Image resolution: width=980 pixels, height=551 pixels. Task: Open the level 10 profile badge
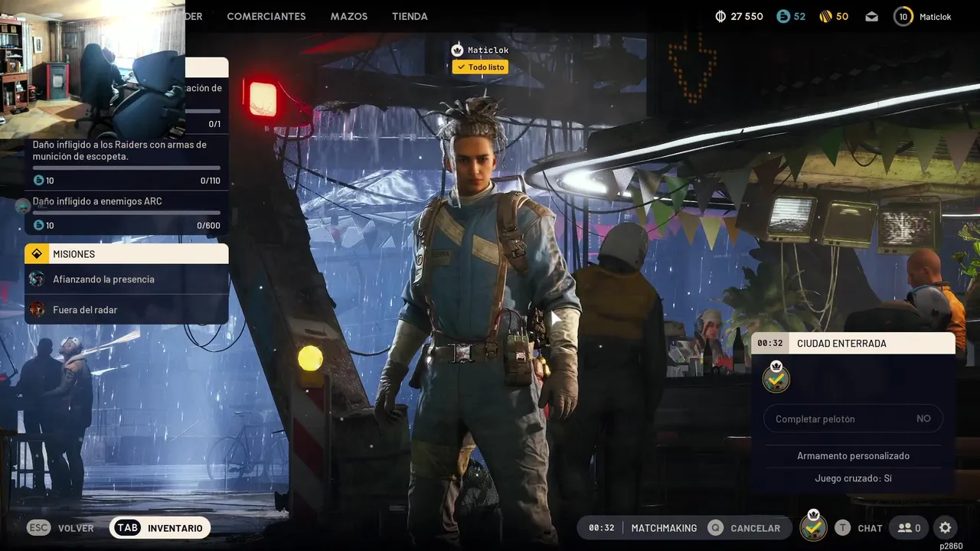point(903,16)
